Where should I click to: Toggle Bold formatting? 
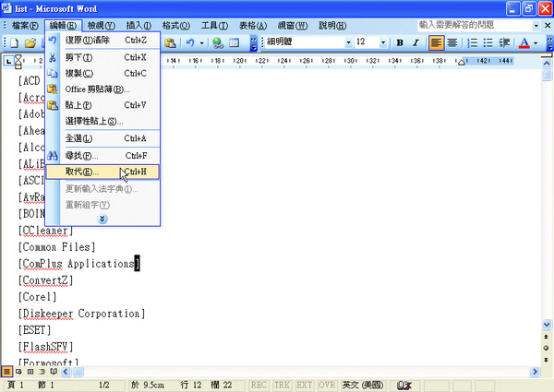(x=400, y=42)
